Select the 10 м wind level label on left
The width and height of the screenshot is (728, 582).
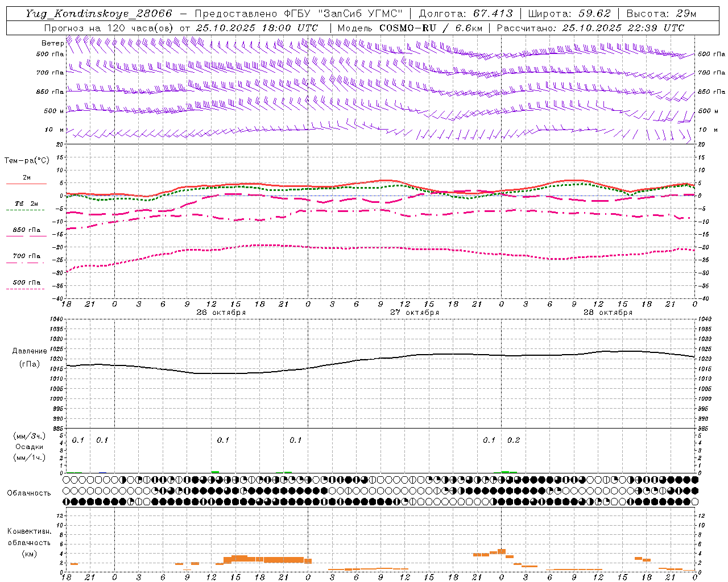(54, 130)
